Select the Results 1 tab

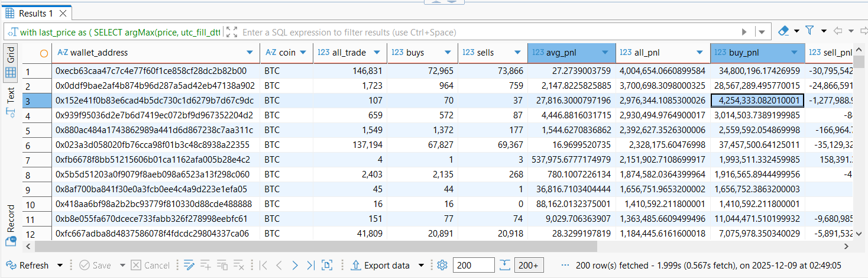(x=35, y=13)
